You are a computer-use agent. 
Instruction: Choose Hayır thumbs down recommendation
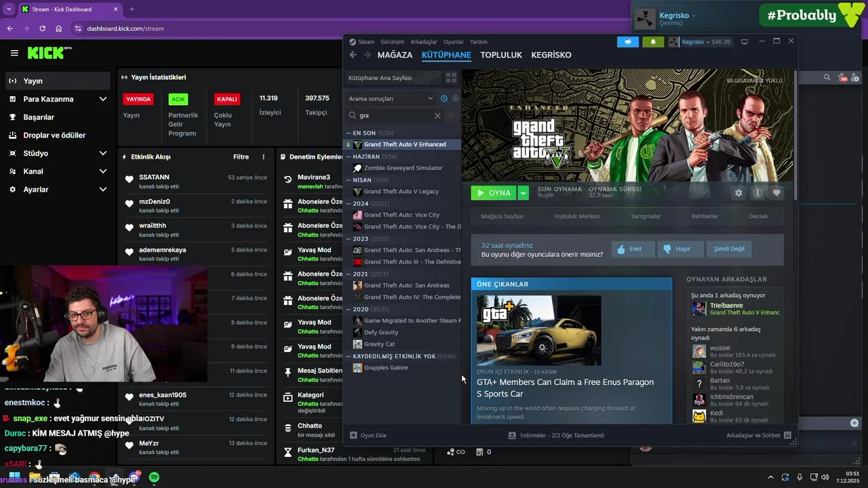[680, 249]
